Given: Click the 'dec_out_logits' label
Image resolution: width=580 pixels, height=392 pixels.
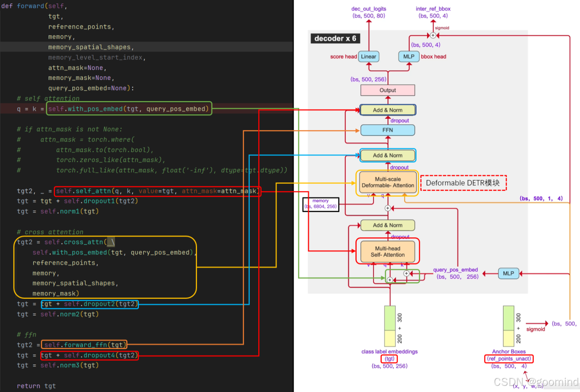Looking at the screenshot, I should click(369, 9).
